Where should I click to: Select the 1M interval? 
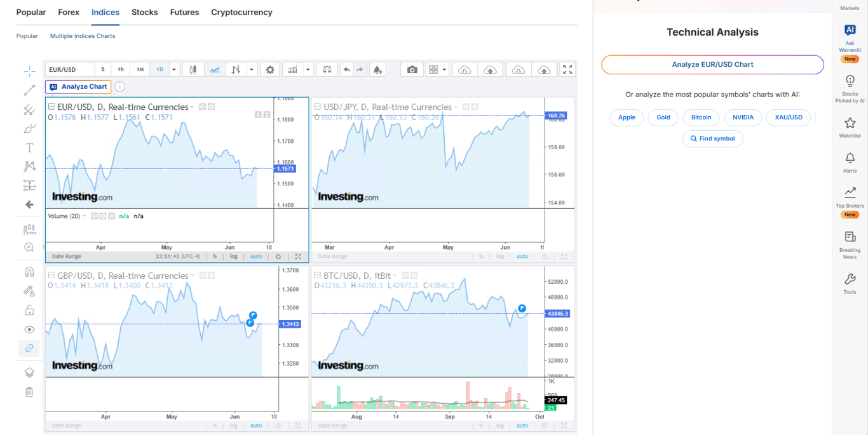140,70
